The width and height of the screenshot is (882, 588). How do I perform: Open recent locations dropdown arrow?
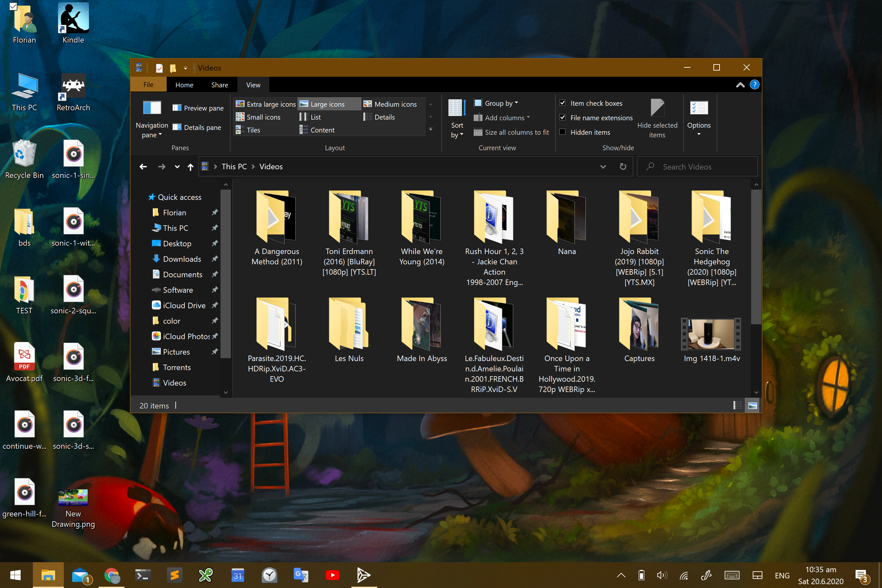[x=177, y=167]
